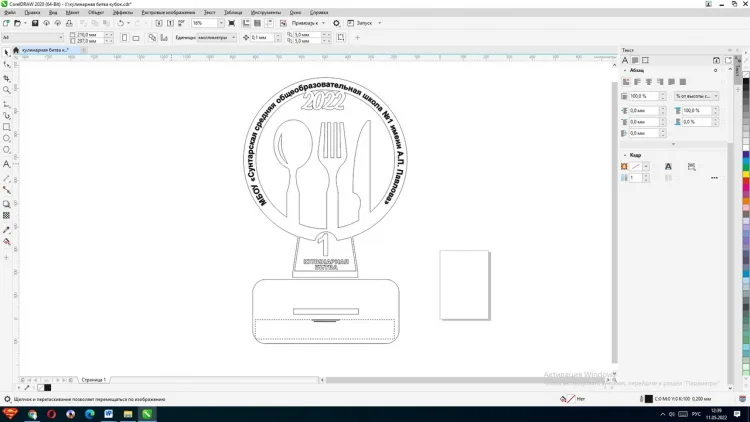Screen dimensions: 750x422
Task: Select the Zoom magnifier tool
Action: click(6, 90)
